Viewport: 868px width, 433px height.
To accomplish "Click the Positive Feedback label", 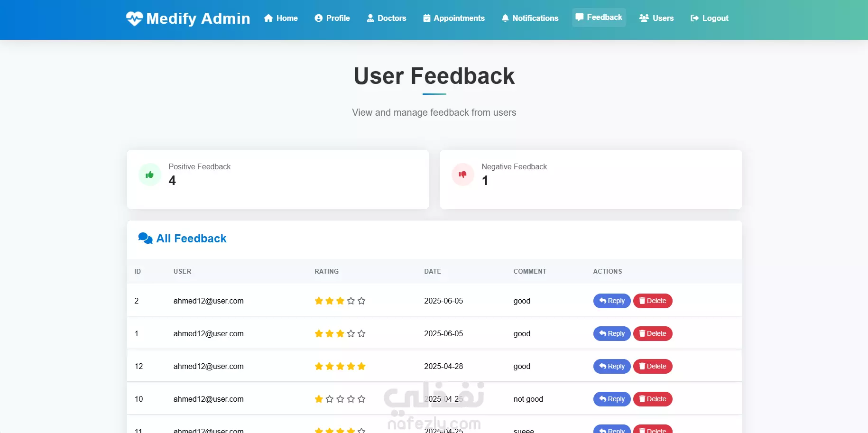I will point(200,166).
